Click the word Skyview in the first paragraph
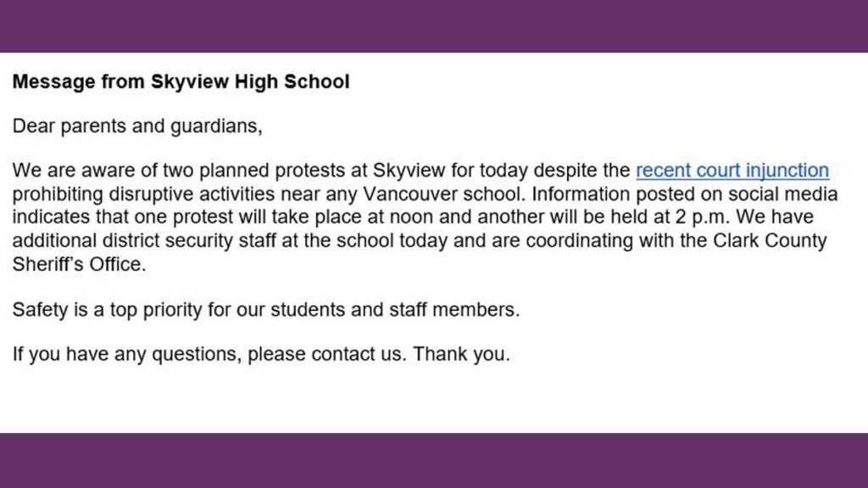 click(x=409, y=170)
